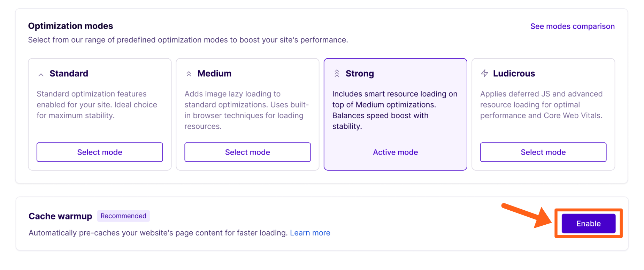Open Learn more about cache warmup
This screenshot has width=644, height=270.
[x=310, y=233]
